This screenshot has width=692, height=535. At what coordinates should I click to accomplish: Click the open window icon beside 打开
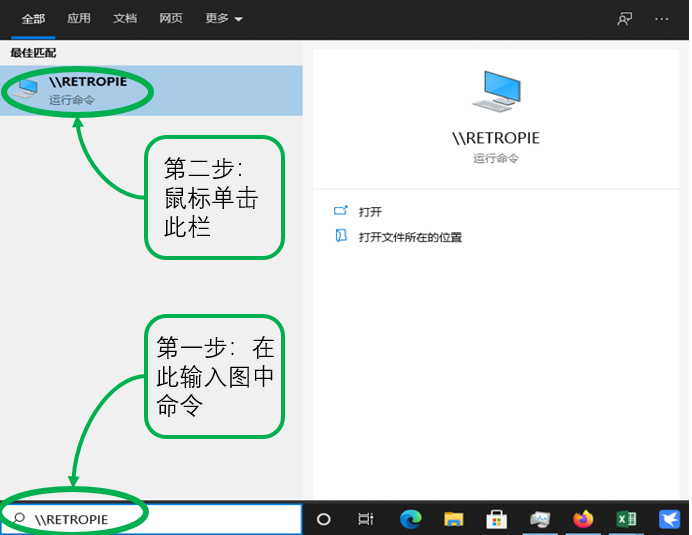tap(341, 211)
